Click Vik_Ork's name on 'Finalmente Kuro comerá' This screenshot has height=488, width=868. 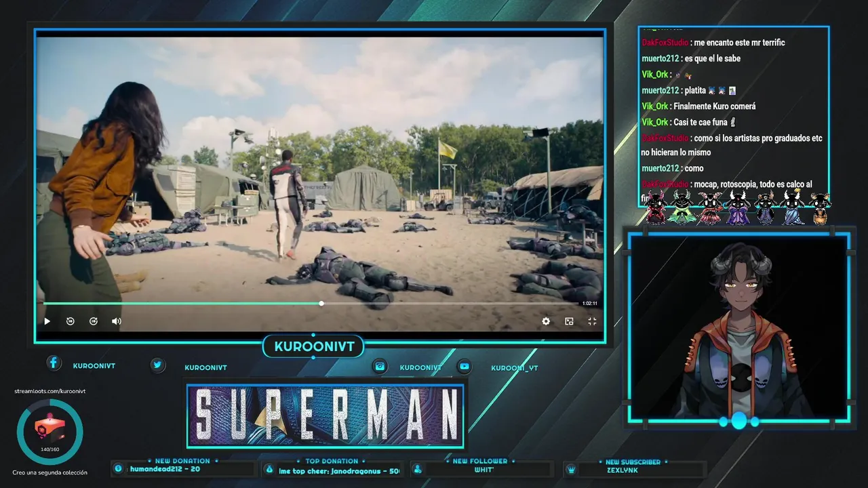tap(654, 106)
